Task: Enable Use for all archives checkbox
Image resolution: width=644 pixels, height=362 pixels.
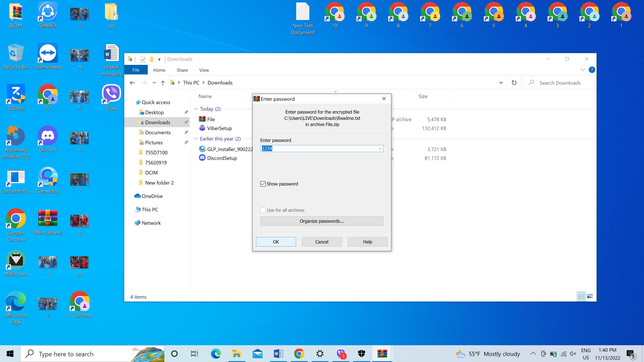Action: point(263,210)
